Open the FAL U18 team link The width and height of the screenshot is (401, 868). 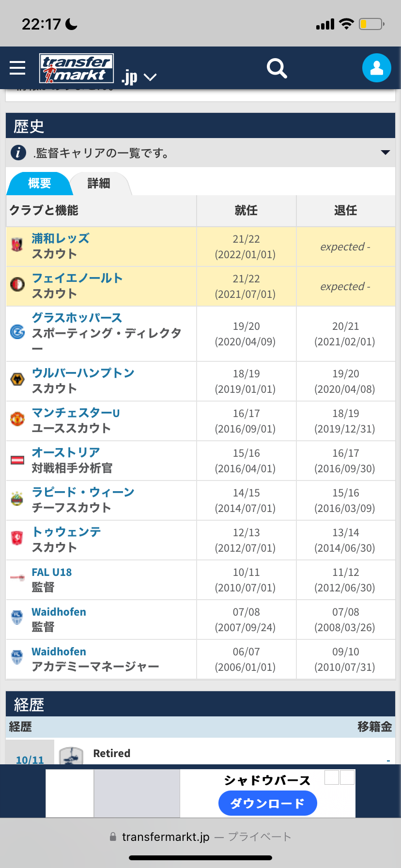tap(52, 572)
